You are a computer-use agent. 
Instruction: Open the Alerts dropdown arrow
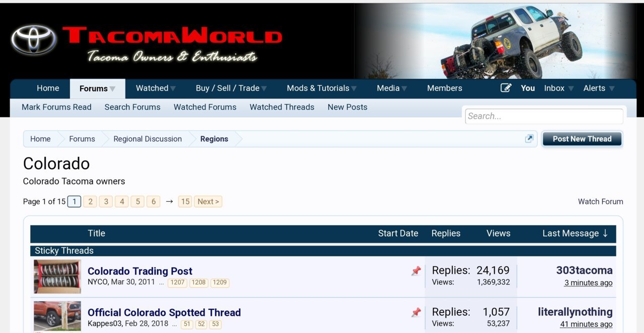pos(612,89)
